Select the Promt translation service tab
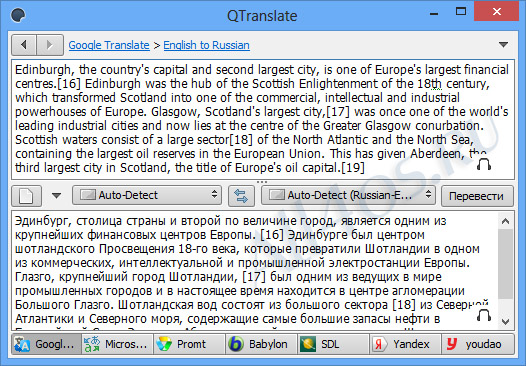 click(190, 344)
